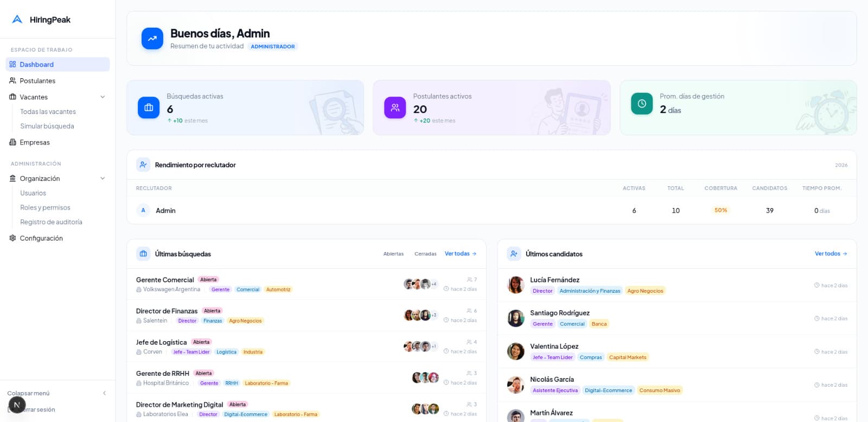Click the Postulantes people icon

pyautogui.click(x=12, y=80)
